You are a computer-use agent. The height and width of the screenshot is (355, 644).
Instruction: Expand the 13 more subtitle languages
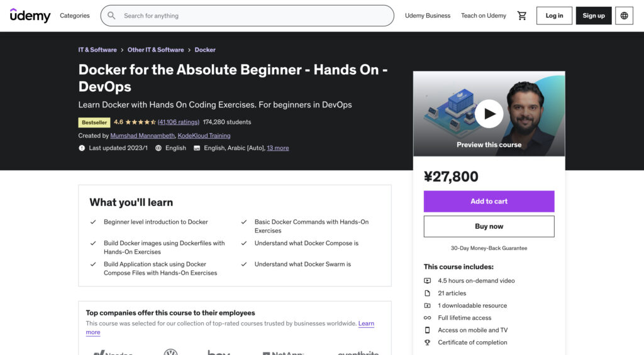[x=277, y=148]
